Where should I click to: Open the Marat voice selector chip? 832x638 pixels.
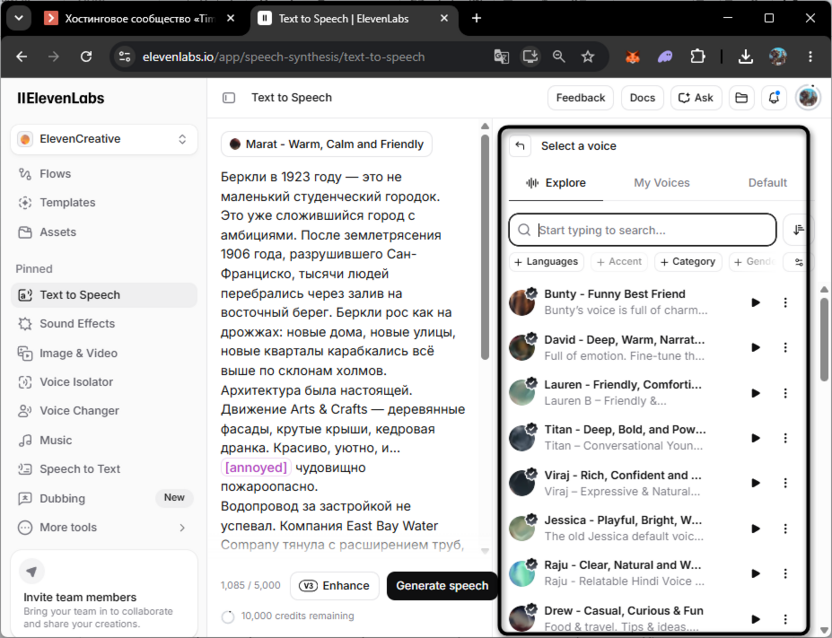pos(326,144)
